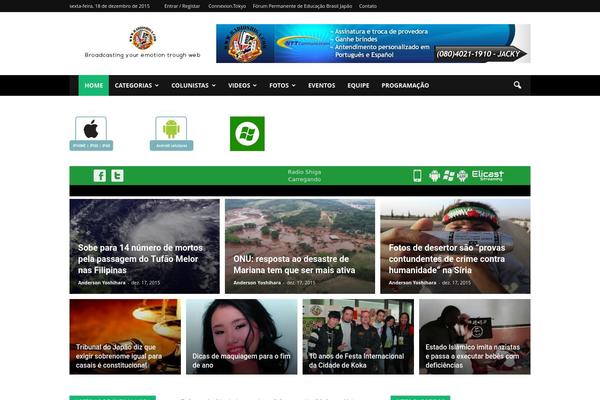Click the Entrar / Registar link
Image resolution: width=600 pixels, height=400 pixels.
coord(182,6)
